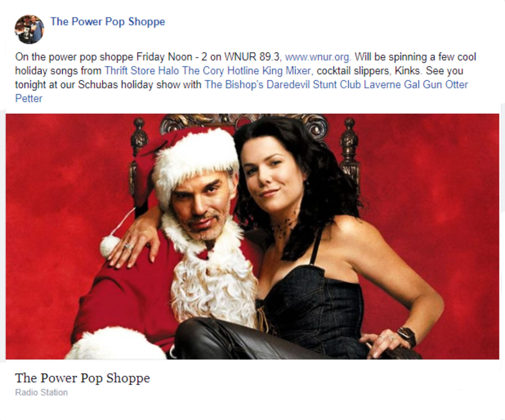The image size is (505, 420).
Task: Click The Power Pop Shoppe name in the post header
Action: [x=108, y=22]
